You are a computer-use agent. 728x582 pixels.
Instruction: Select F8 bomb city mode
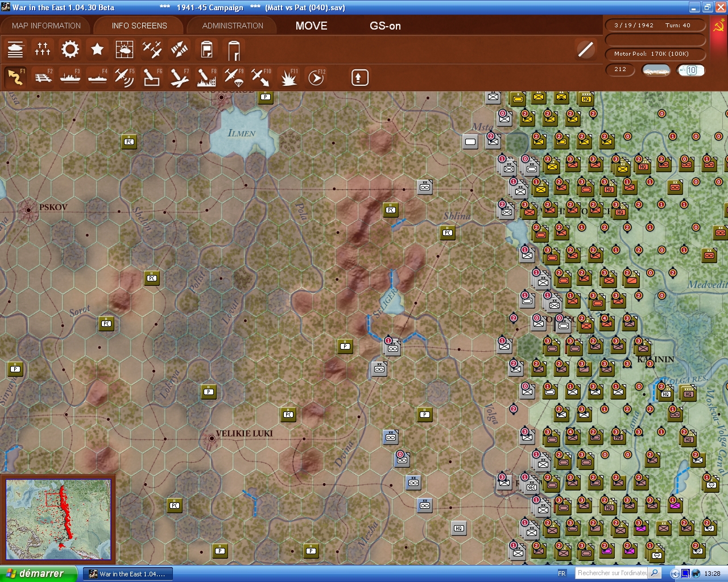pos(206,77)
